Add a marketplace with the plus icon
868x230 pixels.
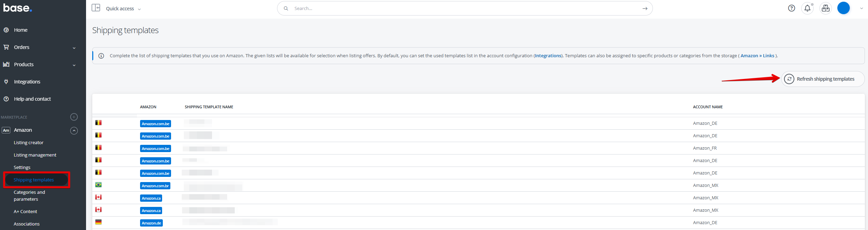[x=74, y=117]
